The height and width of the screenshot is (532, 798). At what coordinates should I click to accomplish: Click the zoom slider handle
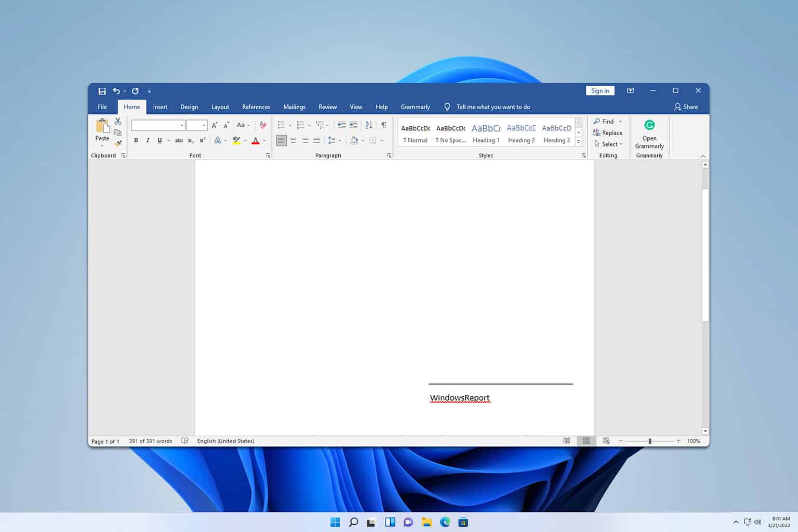click(650, 441)
